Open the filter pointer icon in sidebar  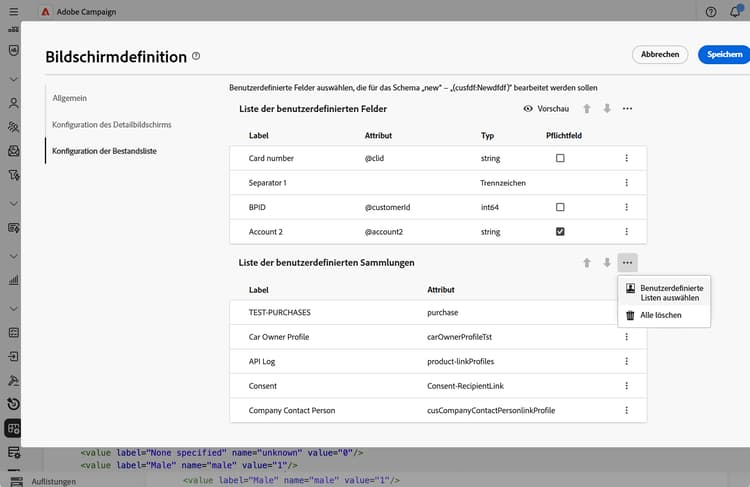click(x=13, y=175)
